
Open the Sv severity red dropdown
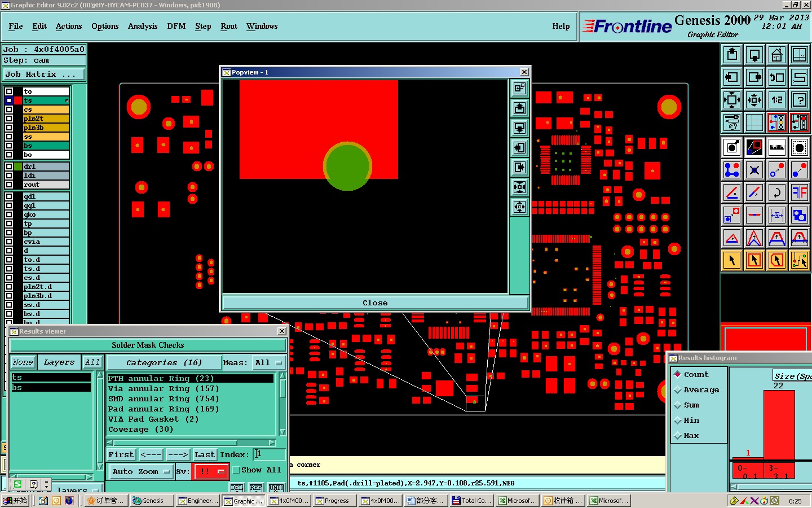pyautogui.click(x=211, y=471)
